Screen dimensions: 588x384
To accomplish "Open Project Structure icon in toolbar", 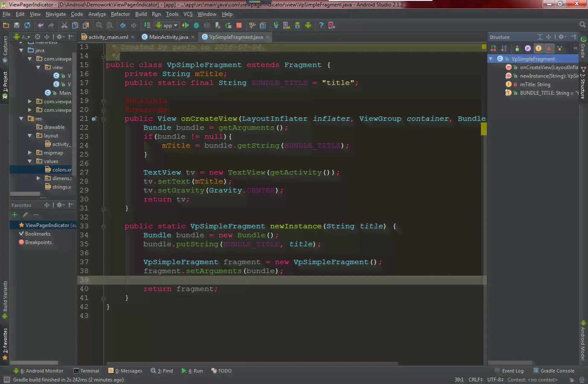I will 263,26.
